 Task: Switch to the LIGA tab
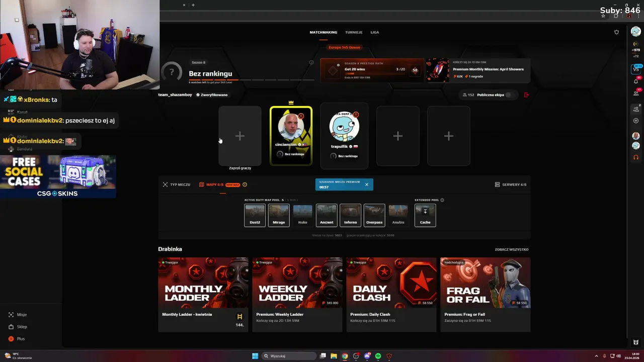[375, 32]
